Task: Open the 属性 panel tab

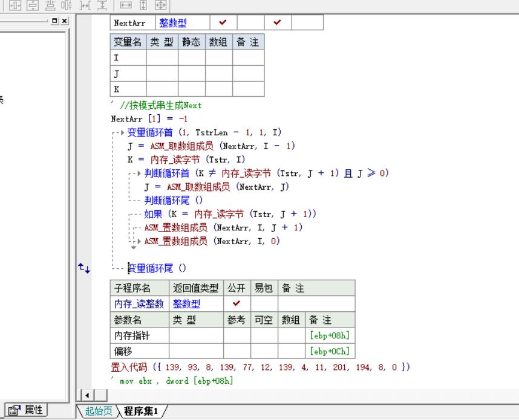Action: click(27, 410)
